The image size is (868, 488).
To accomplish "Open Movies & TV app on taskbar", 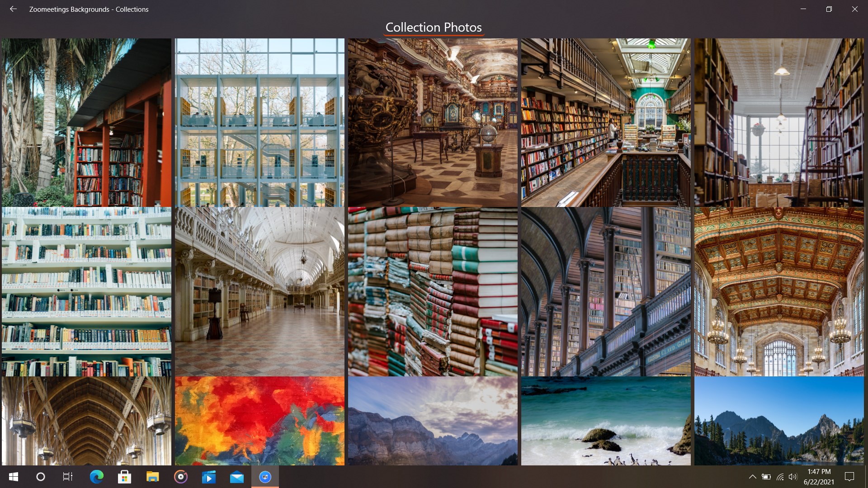I will coord(208,477).
